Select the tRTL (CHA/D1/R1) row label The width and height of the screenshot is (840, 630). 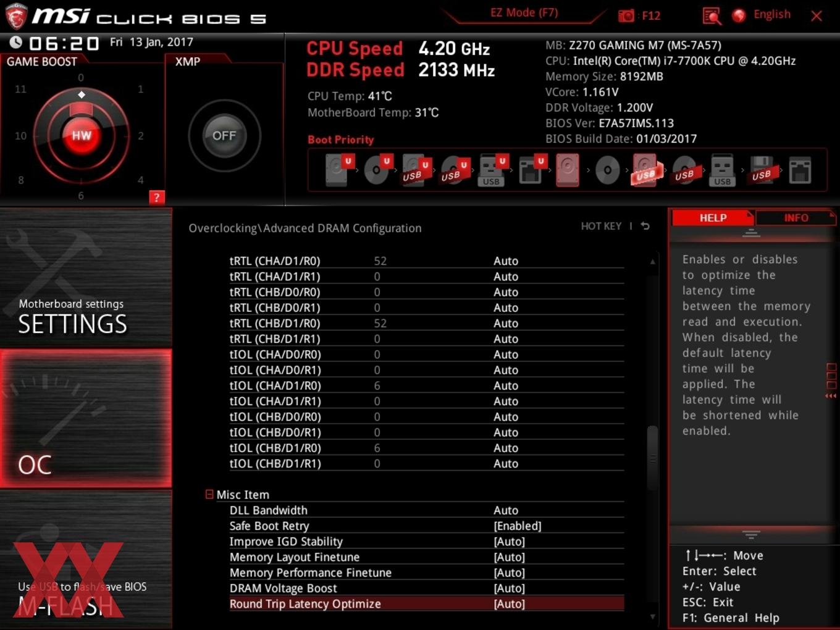(275, 276)
